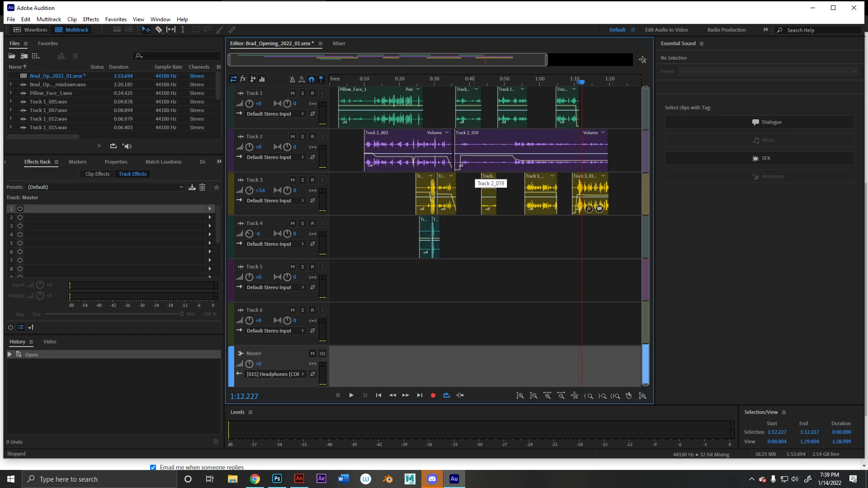Screen dimensions: 868x488
Task: Switch to the Mixer tab
Action: pos(339,43)
